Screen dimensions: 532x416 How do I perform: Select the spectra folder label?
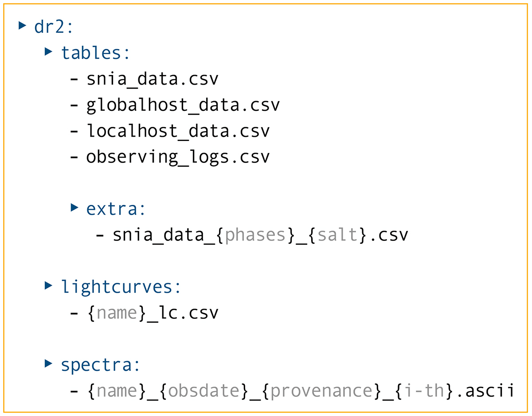click(100, 365)
